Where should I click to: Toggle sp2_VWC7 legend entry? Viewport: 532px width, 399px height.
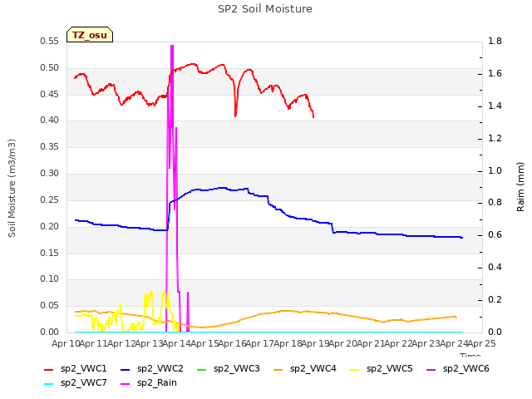click(76, 383)
